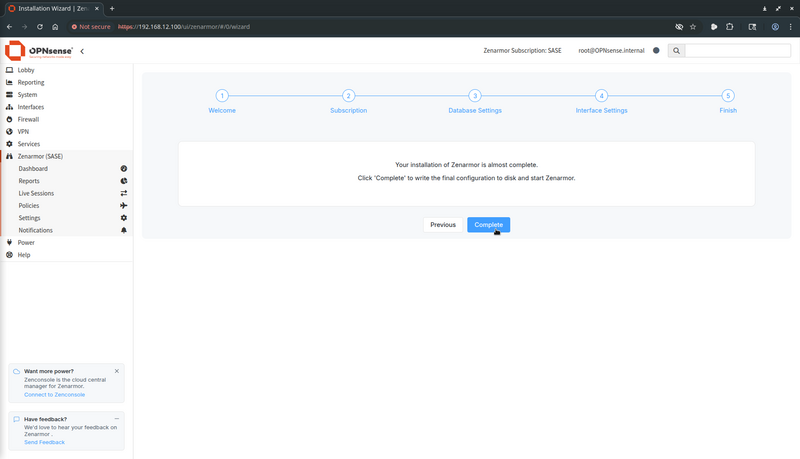The image size is (800, 459).
Task: Click Zenarmor Subscription: SASE text
Action: tap(522, 50)
